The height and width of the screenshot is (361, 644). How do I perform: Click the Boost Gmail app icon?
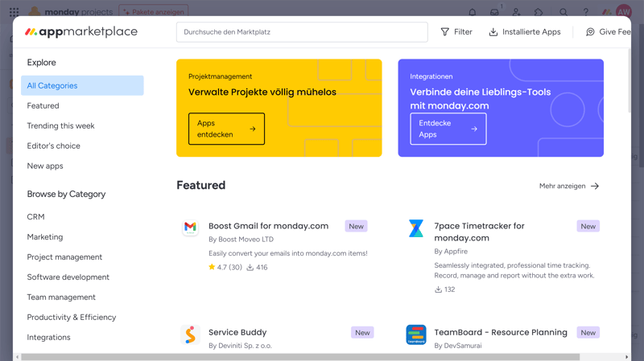pyautogui.click(x=190, y=228)
